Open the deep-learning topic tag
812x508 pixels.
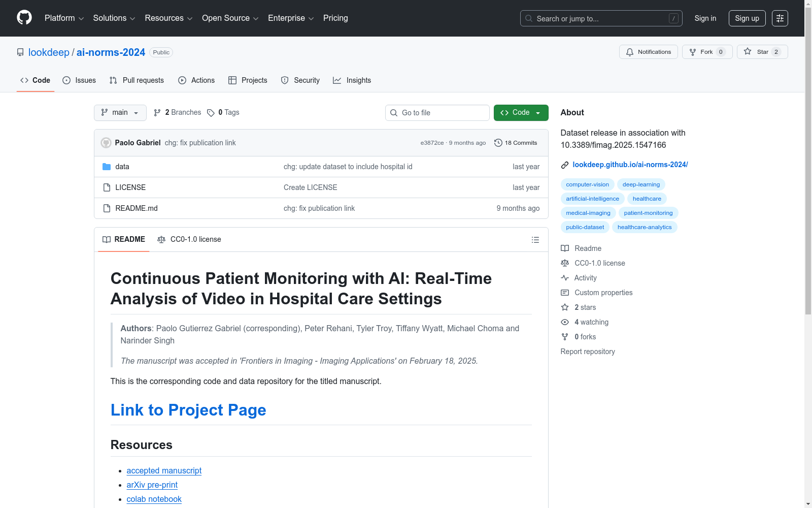[x=641, y=184]
